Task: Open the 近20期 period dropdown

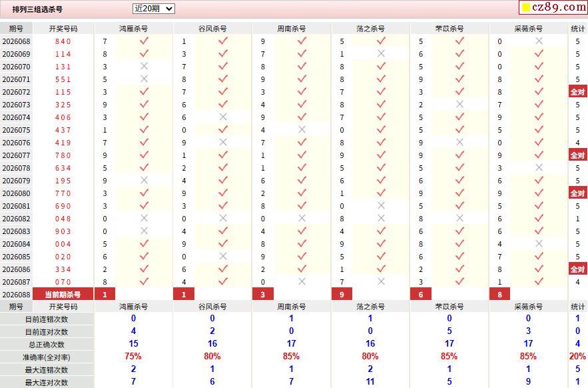Action: [153, 9]
